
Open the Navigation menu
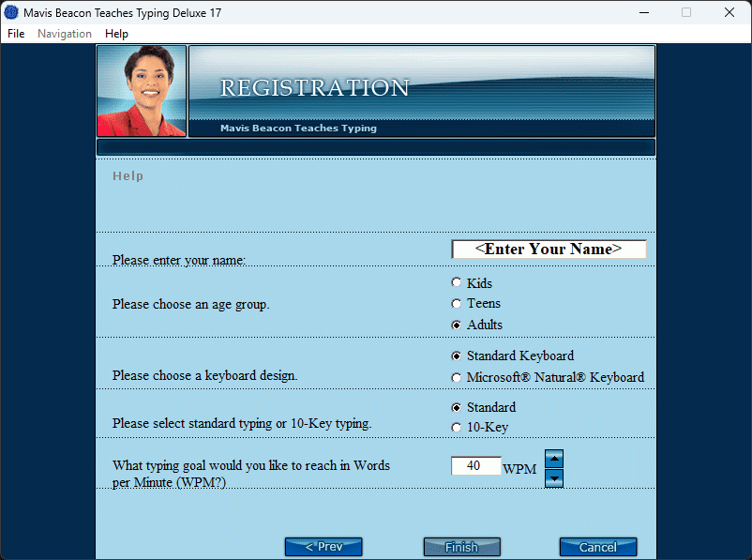click(x=65, y=34)
